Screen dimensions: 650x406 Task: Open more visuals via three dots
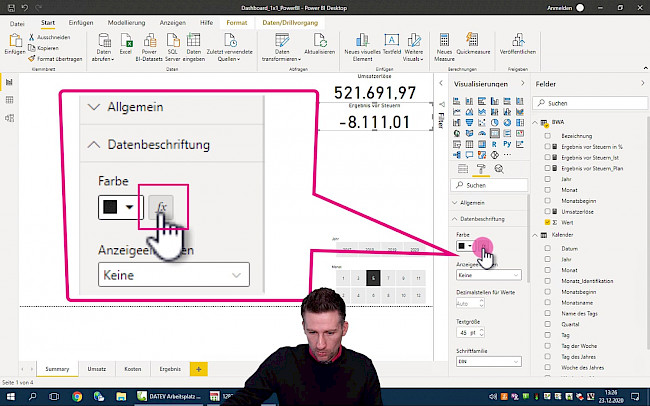pyautogui.click(x=507, y=155)
